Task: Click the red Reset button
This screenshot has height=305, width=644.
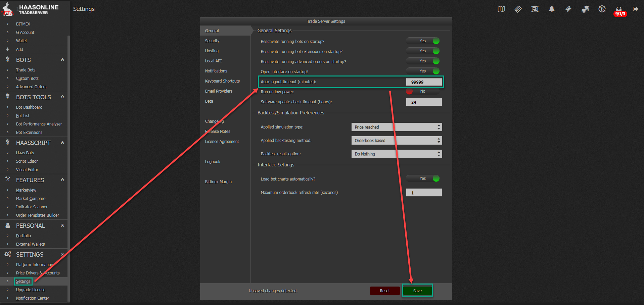Action: [385, 291]
